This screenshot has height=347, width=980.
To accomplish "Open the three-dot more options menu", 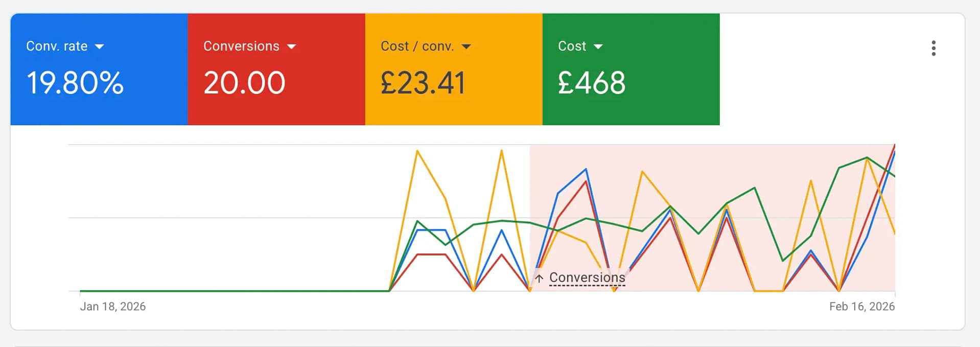I will click(933, 48).
